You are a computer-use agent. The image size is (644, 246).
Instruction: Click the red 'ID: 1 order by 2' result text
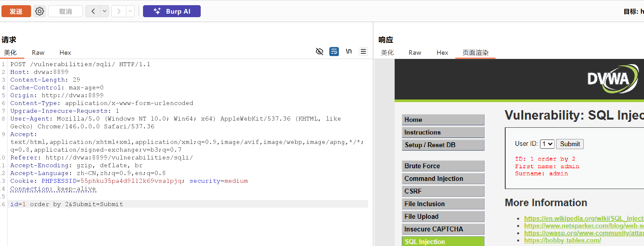coord(545,159)
